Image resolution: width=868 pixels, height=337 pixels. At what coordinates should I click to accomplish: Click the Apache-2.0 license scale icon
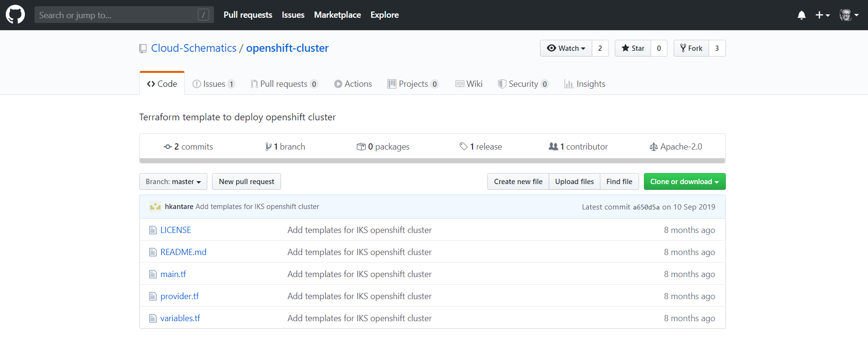pos(654,147)
